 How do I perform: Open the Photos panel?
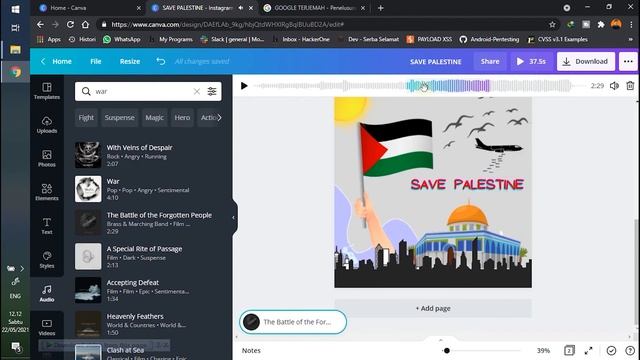coord(47,158)
